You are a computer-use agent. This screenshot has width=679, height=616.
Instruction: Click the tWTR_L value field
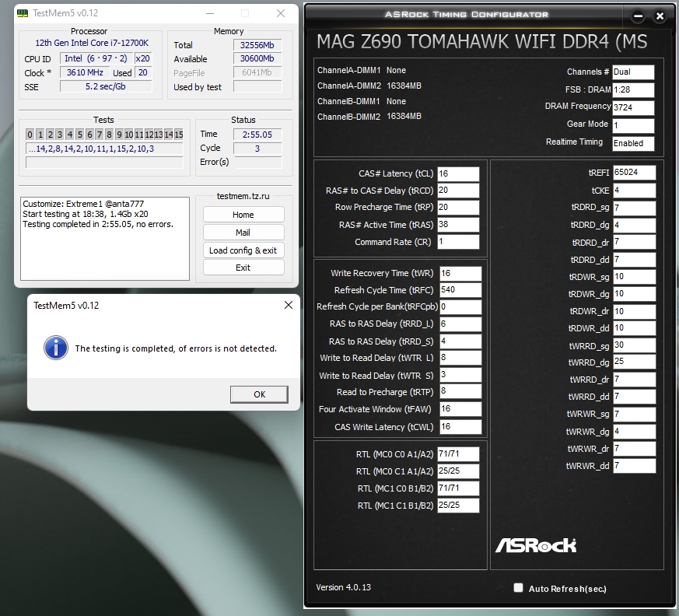pos(460,358)
